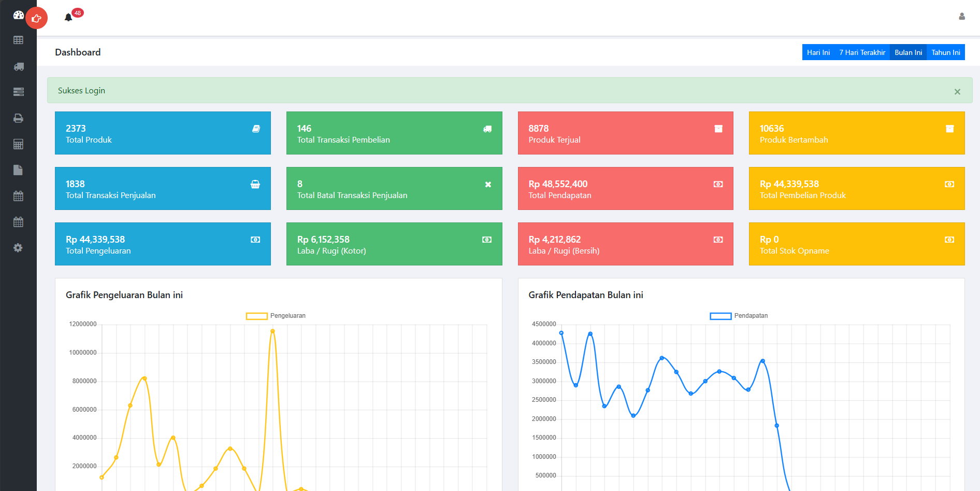Open the user profile icon
This screenshot has height=491, width=980.
[x=962, y=17]
